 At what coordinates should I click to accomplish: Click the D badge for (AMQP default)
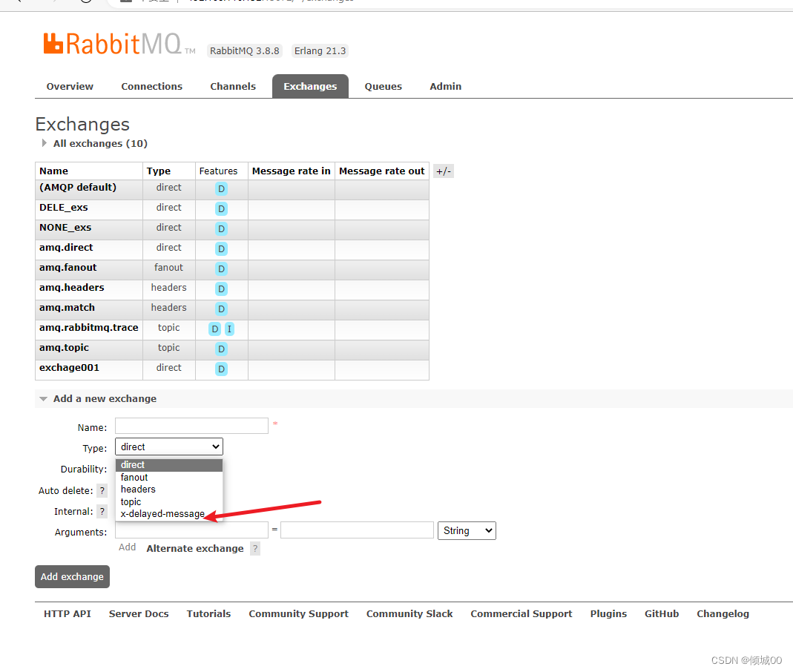click(x=222, y=189)
